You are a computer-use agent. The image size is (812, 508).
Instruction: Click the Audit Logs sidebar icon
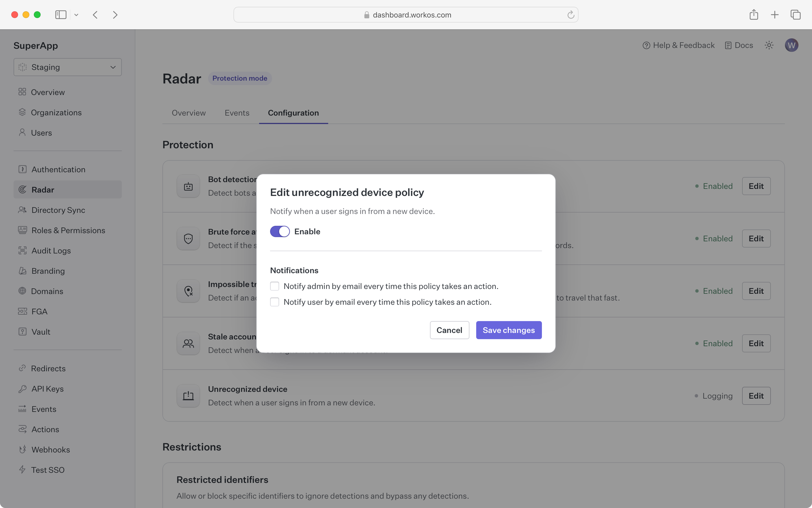coord(23,251)
